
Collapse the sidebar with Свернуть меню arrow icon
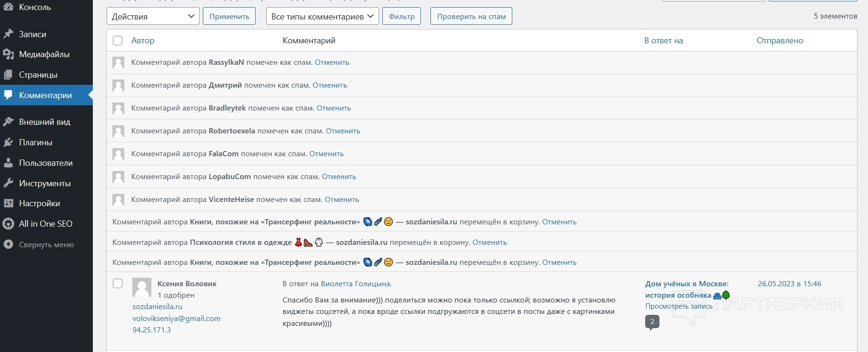tap(8, 245)
